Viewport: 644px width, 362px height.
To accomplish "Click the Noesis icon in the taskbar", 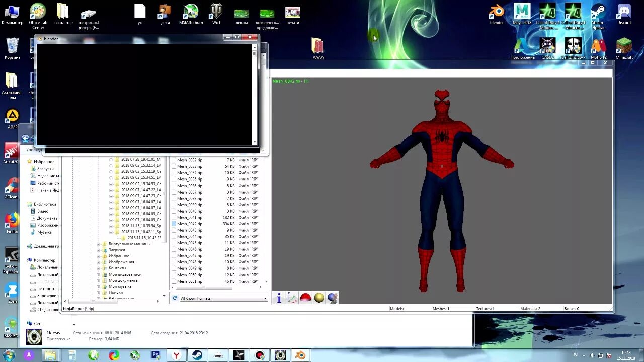I will [x=280, y=355].
